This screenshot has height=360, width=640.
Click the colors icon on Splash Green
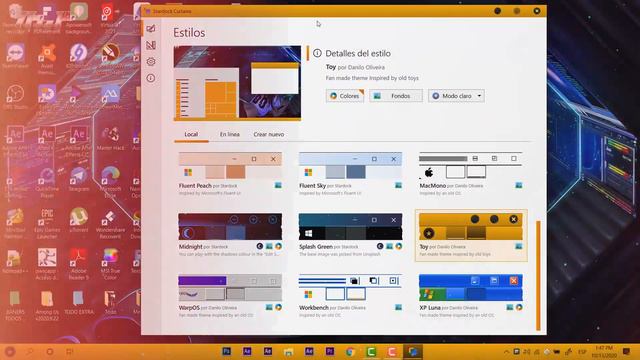tap(399, 246)
